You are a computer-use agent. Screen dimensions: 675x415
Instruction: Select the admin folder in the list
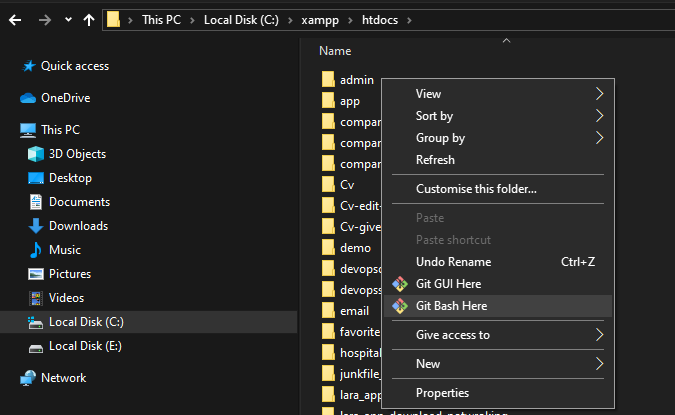pyautogui.click(x=356, y=79)
